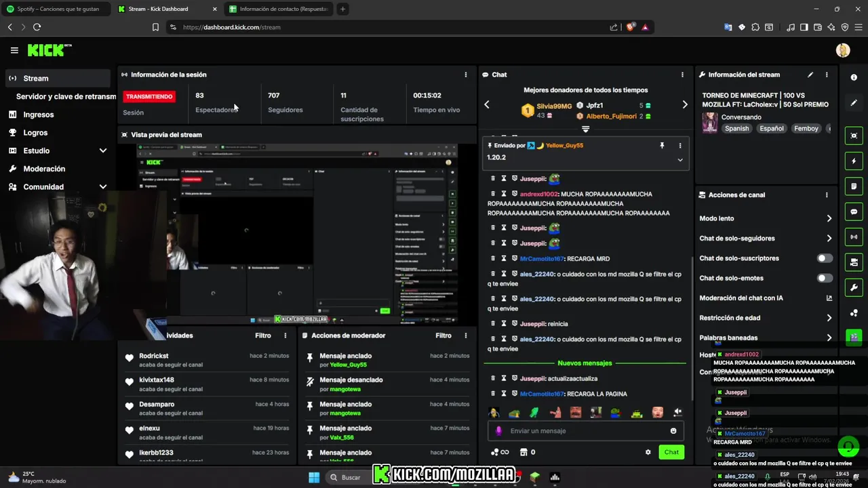The width and height of the screenshot is (868, 488).
Task: Open Acciones de canal three-dot menu
Action: coord(826,195)
